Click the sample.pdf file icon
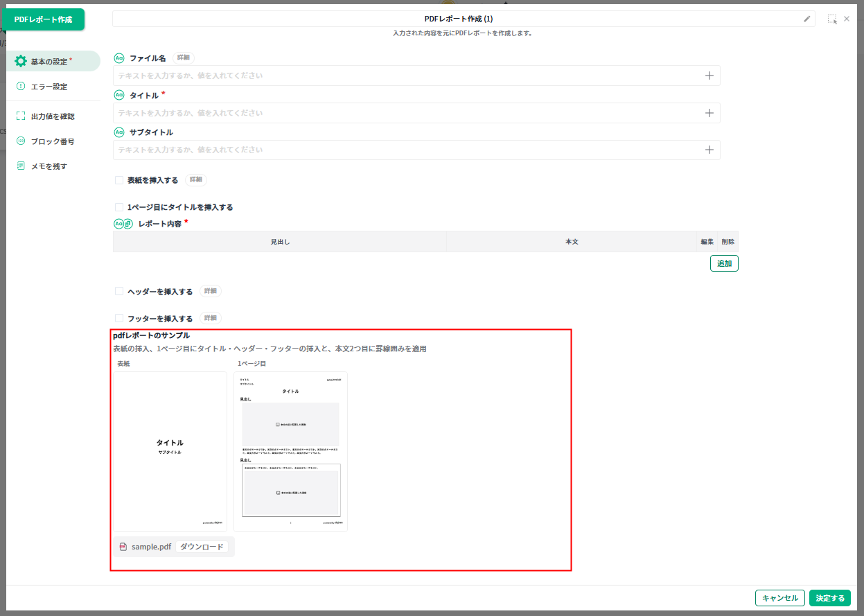 pyautogui.click(x=123, y=547)
